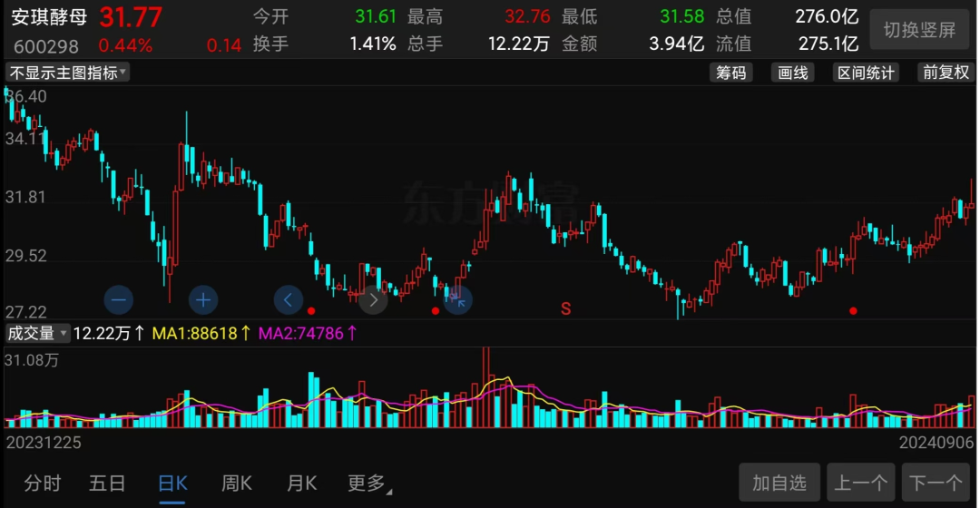The image size is (980, 508).
Task: Click the 总值 value 276.0亿
Action: (827, 16)
